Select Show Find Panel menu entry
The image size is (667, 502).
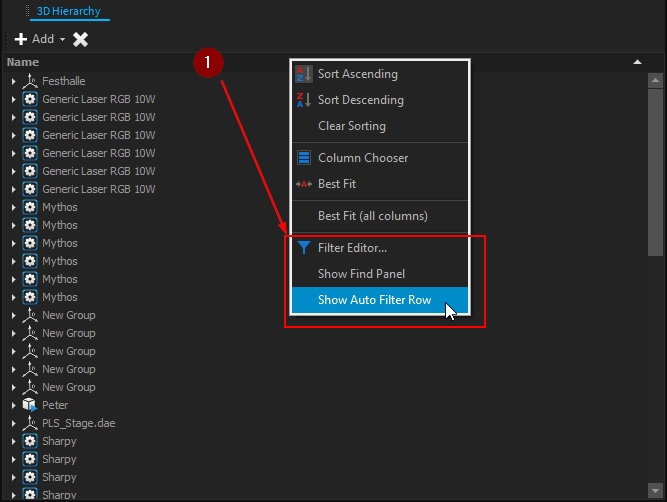click(x=361, y=274)
